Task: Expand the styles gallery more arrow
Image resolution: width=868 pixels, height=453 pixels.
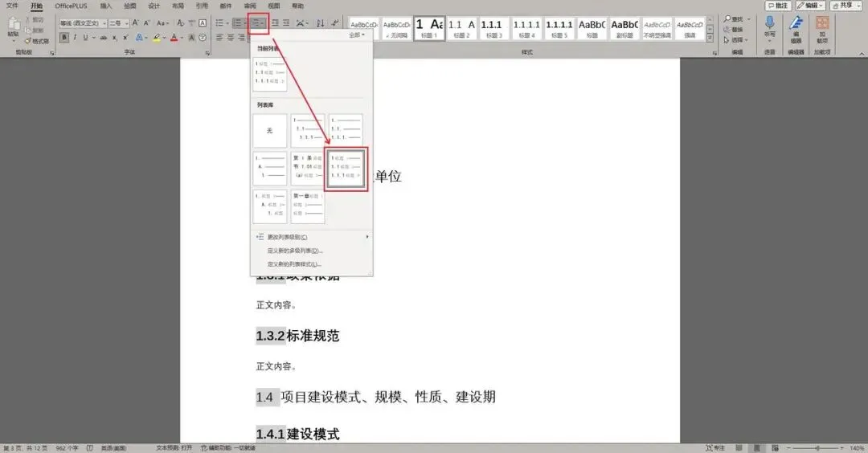Action: 710,38
